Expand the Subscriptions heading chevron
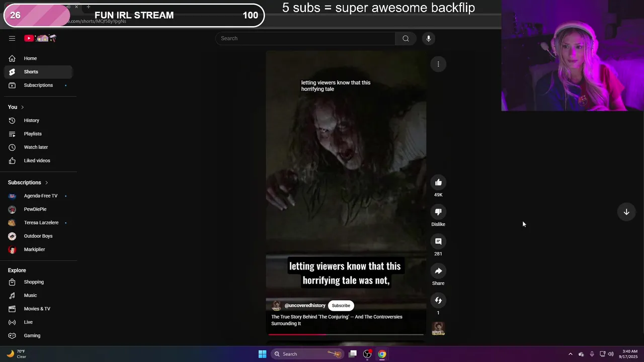The height and width of the screenshot is (362, 644). click(46, 183)
